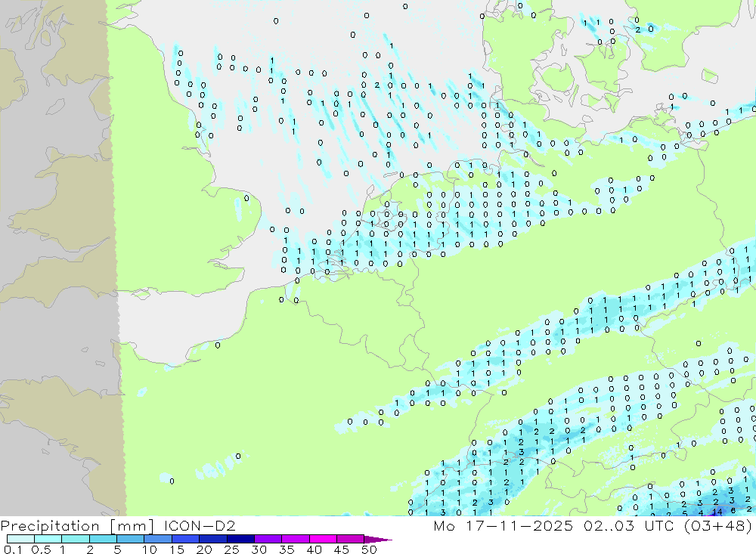This screenshot has width=756, height=554.
Task: Click the 'ICON-D2' model name
Action: point(200,525)
